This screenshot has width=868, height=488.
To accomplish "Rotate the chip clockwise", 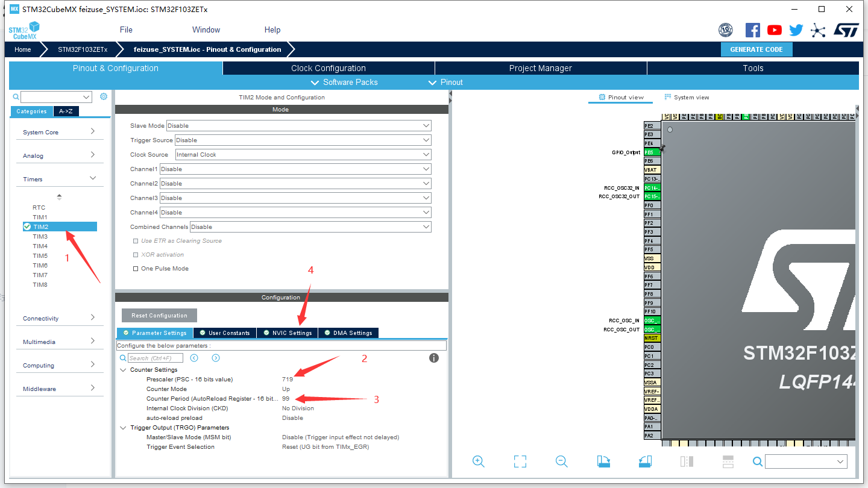I will click(x=603, y=461).
